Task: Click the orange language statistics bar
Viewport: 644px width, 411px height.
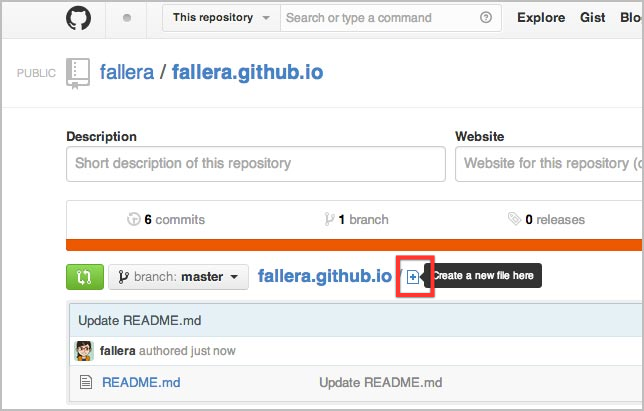Action: point(355,245)
